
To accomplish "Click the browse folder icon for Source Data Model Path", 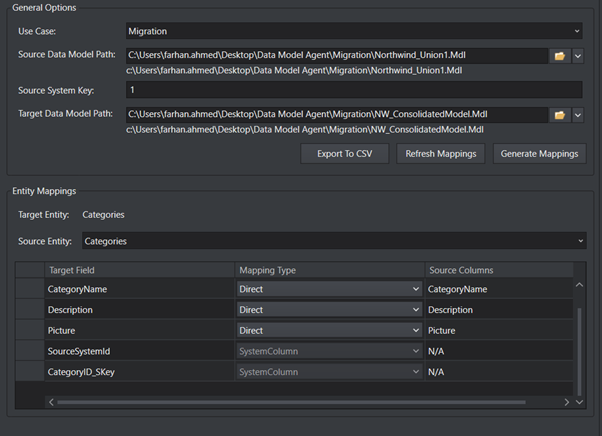I will tap(561, 56).
